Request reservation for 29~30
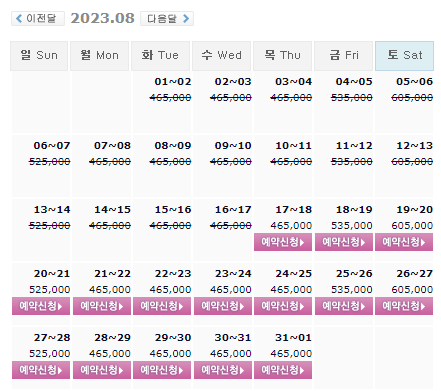The height and width of the screenshot is (391, 441). pyautogui.click(x=162, y=370)
